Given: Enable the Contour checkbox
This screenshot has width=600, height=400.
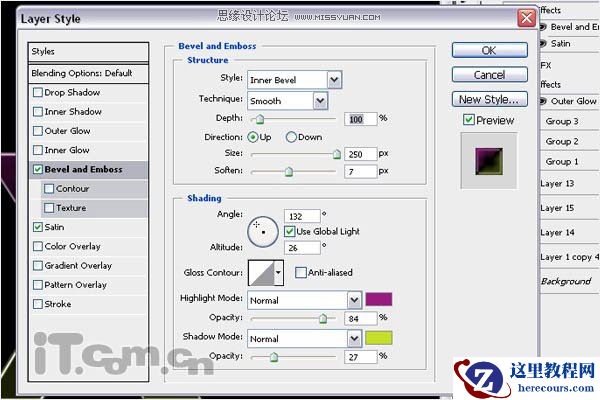Looking at the screenshot, I should [x=49, y=189].
